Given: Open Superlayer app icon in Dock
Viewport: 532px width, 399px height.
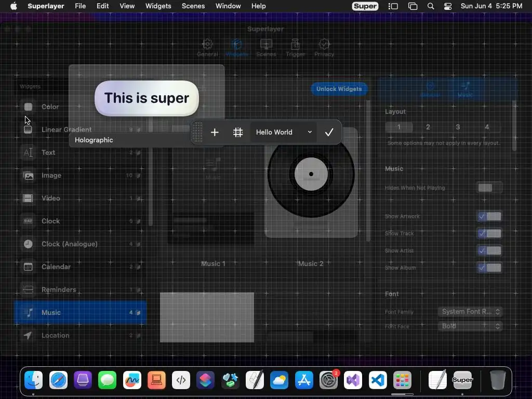Looking at the screenshot, I should [462, 380].
